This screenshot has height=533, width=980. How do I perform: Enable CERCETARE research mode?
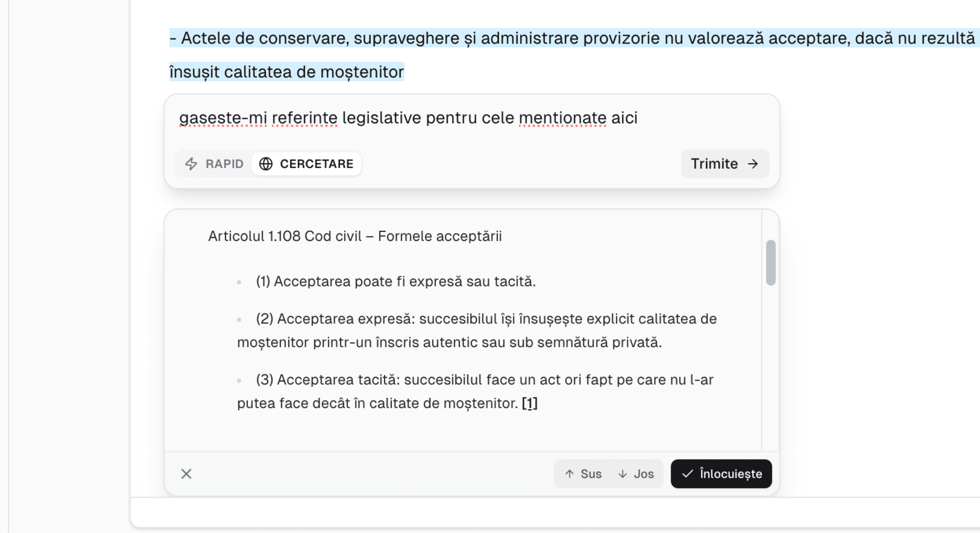[x=306, y=164]
